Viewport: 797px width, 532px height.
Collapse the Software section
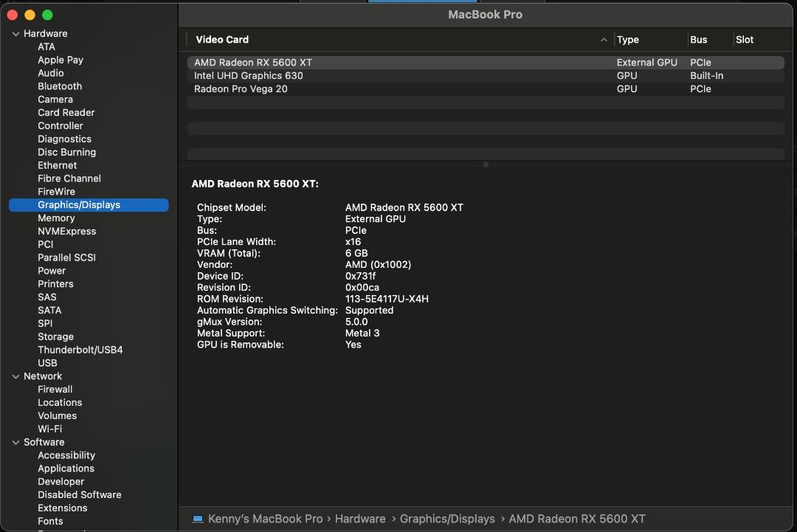pyautogui.click(x=15, y=443)
